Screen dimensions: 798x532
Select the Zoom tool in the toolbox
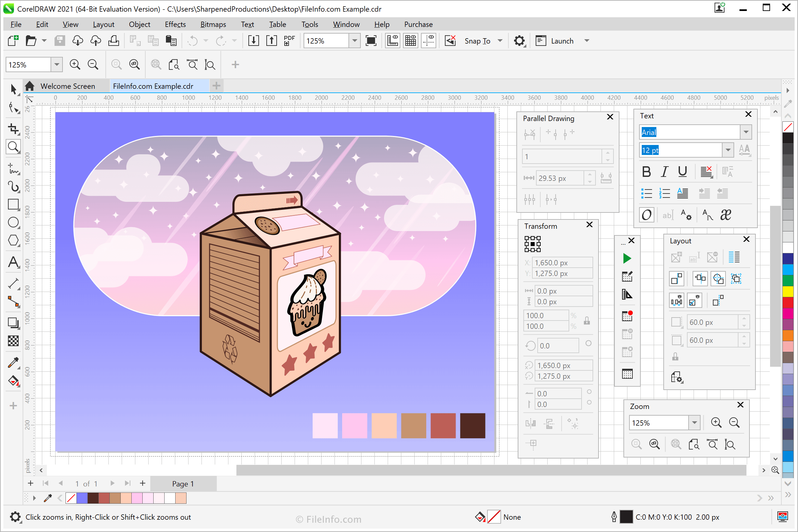click(13, 147)
